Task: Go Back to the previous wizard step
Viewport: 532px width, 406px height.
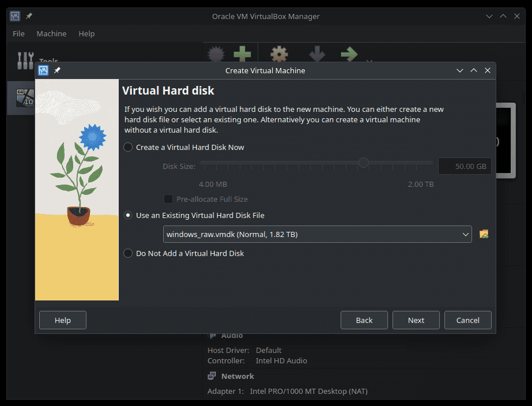Action: point(364,320)
